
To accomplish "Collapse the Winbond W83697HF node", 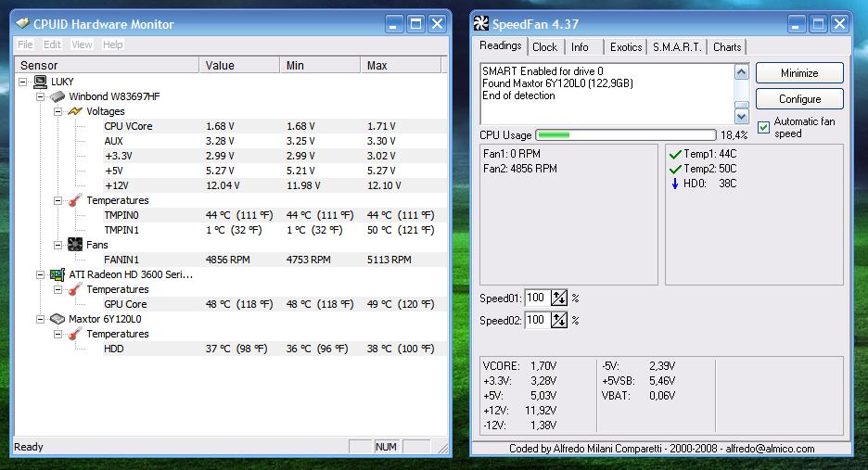I will pos(41,97).
